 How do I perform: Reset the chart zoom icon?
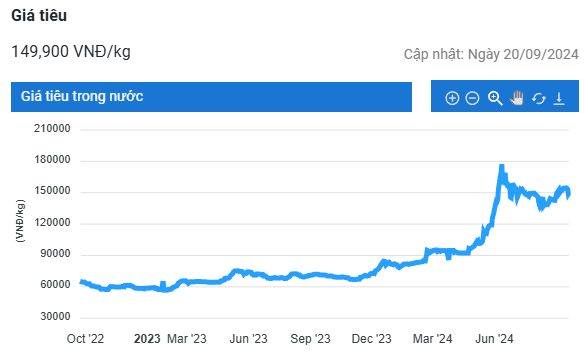tap(539, 98)
